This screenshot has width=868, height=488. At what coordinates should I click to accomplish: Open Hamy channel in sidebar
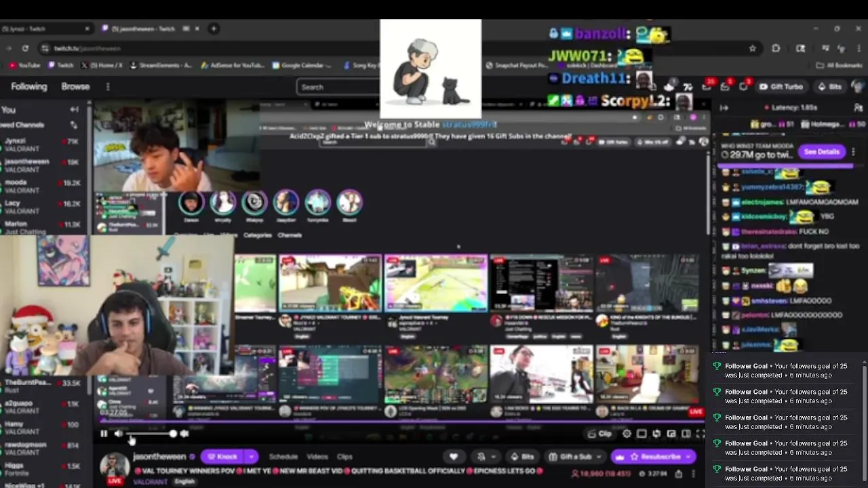(42, 428)
